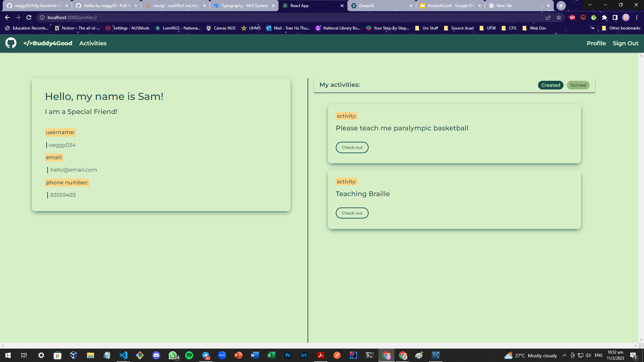
Task: Open Chrome side panel icon
Action: coord(615,17)
